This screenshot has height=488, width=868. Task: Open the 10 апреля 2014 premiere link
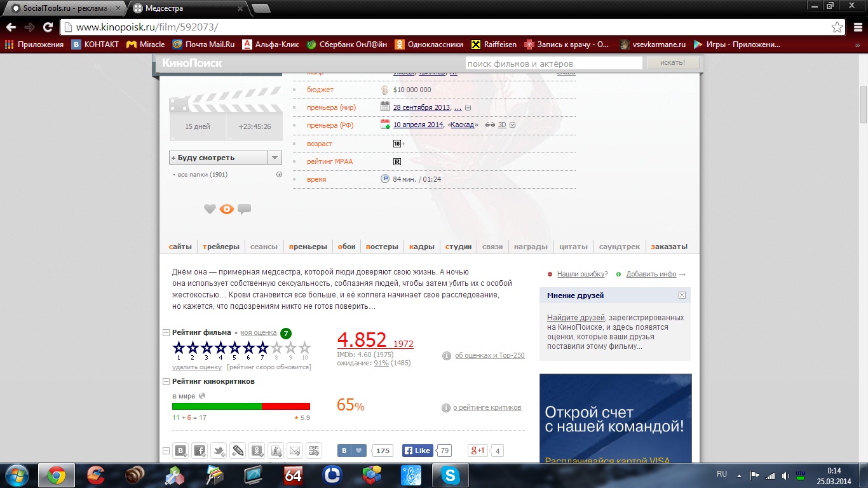point(418,125)
